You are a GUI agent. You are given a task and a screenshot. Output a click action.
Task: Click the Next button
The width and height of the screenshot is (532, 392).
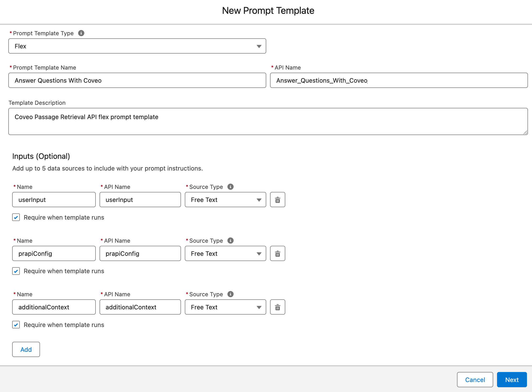tap(512, 380)
